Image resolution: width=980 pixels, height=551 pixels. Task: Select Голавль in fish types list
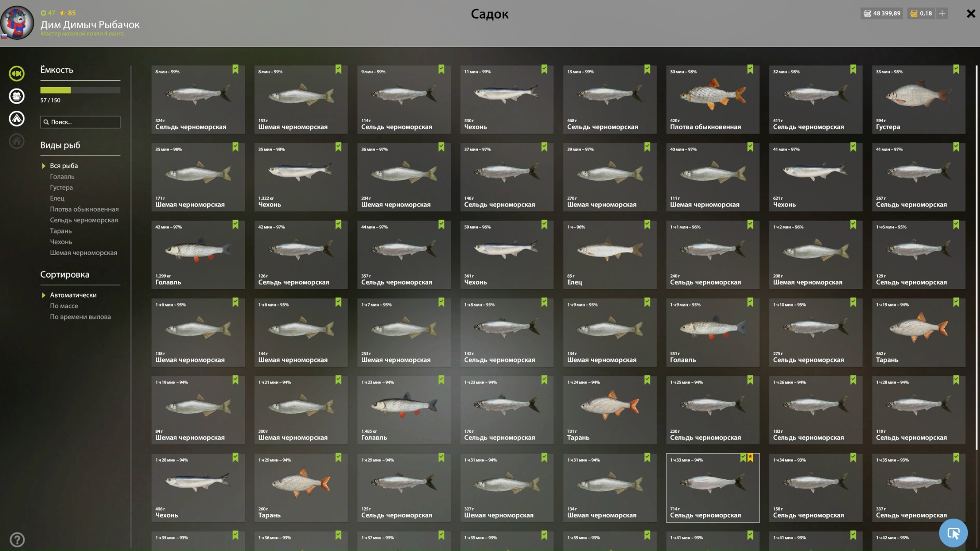62,177
